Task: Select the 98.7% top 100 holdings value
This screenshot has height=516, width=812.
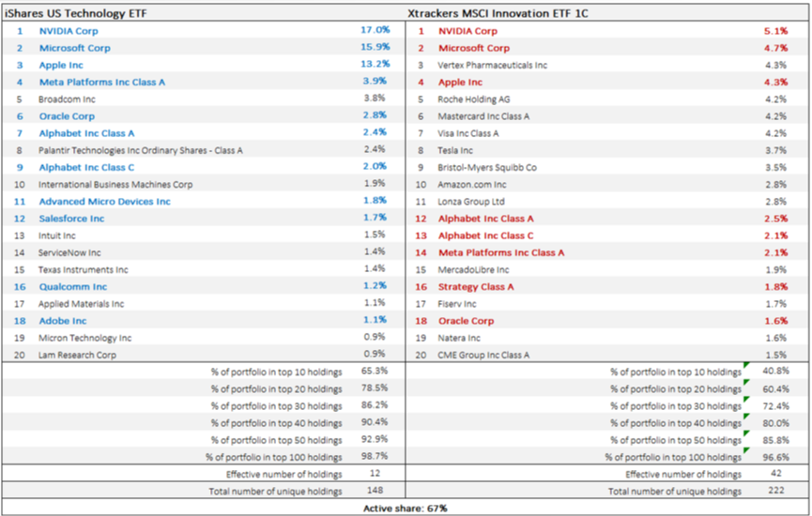Action: [375, 457]
